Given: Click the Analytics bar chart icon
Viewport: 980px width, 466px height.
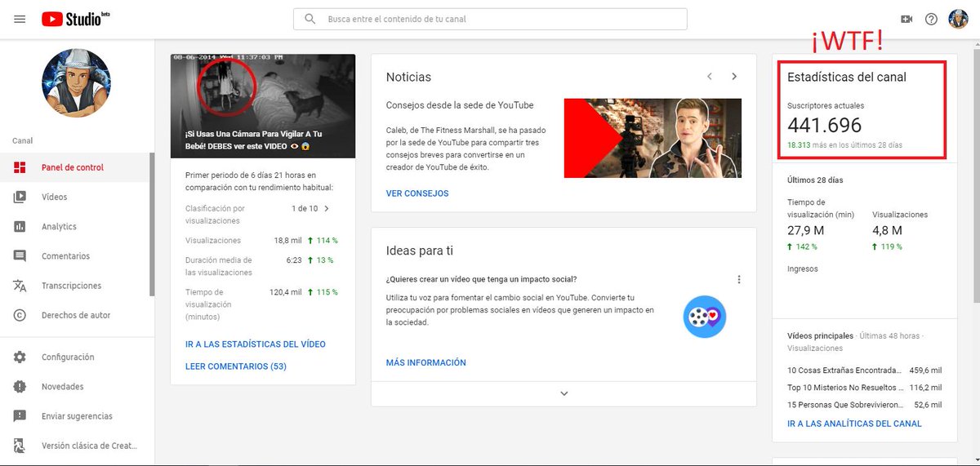Looking at the screenshot, I should (x=20, y=226).
